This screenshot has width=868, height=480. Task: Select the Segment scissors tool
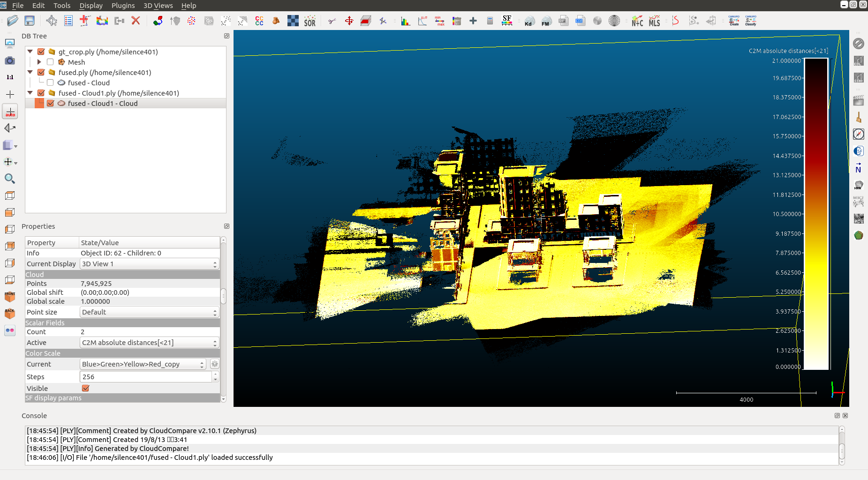[332, 21]
